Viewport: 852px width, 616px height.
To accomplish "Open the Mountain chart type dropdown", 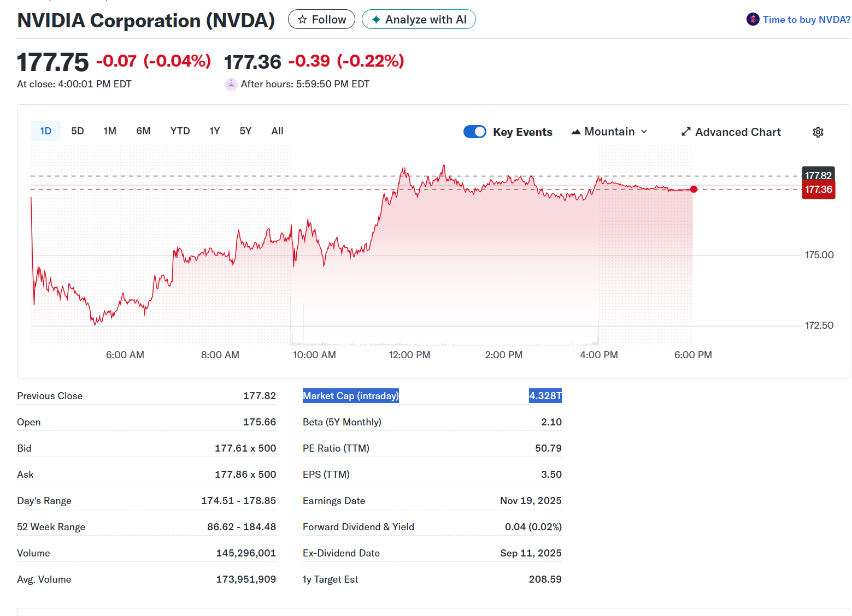I will tap(609, 132).
